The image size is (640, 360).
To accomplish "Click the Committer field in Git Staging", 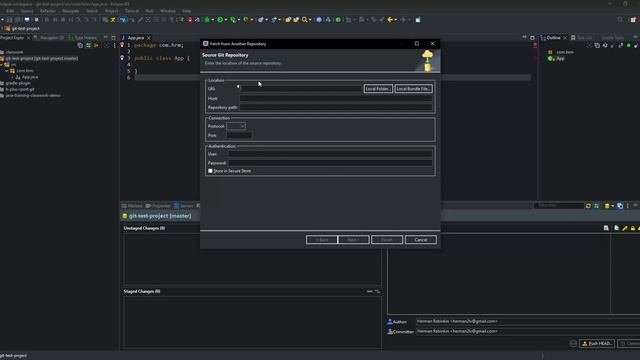I will click(528, 331).
